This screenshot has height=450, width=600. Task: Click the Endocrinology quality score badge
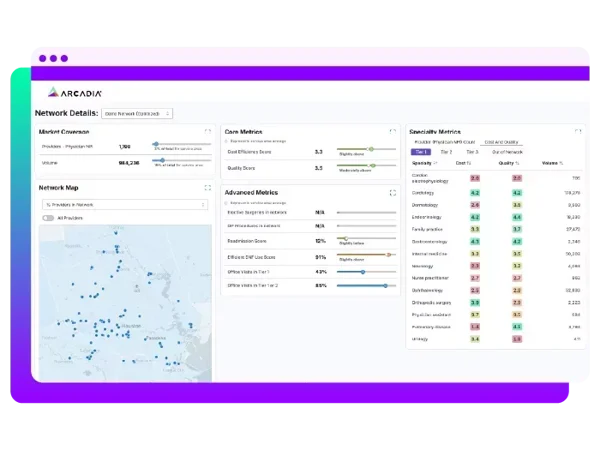coord(517,217)
